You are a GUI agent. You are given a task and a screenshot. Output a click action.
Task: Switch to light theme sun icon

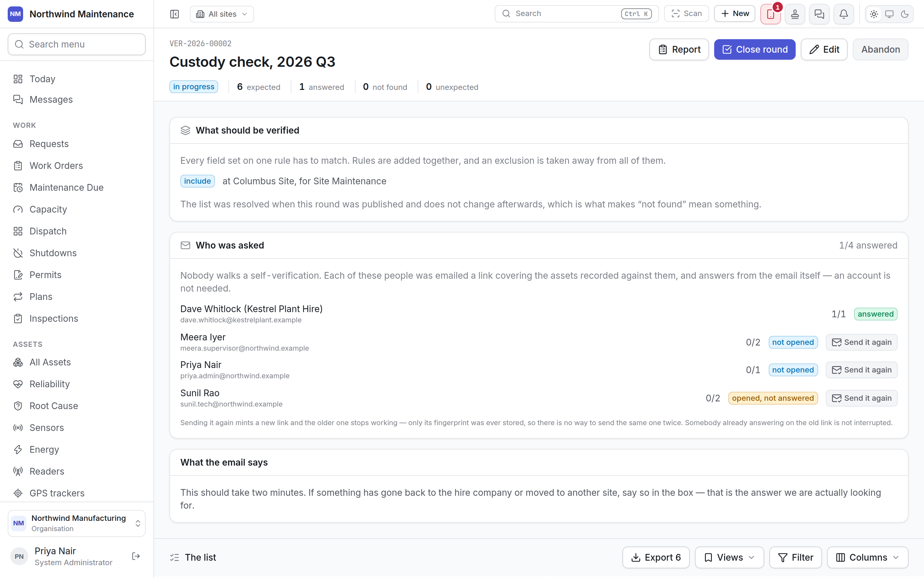(x=874, y=14)
